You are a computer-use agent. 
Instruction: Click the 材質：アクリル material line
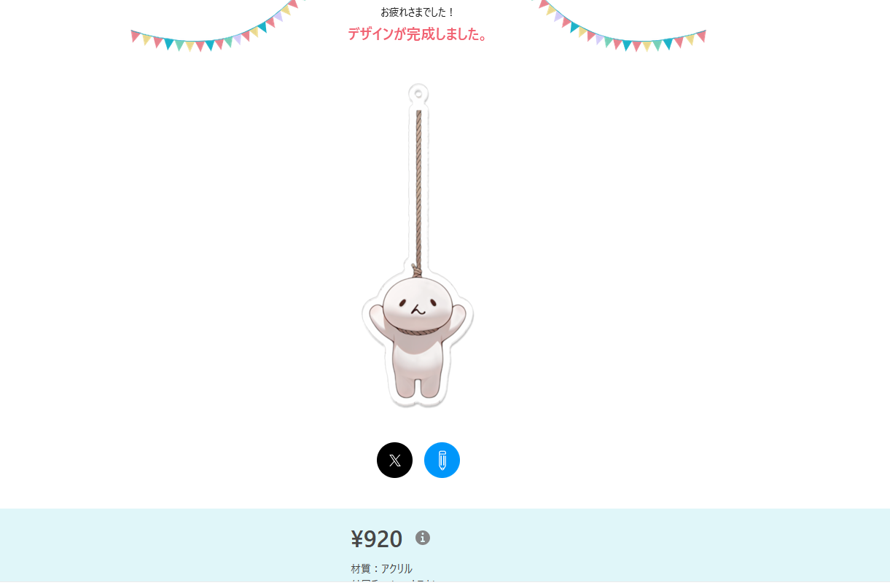(381, 568)
